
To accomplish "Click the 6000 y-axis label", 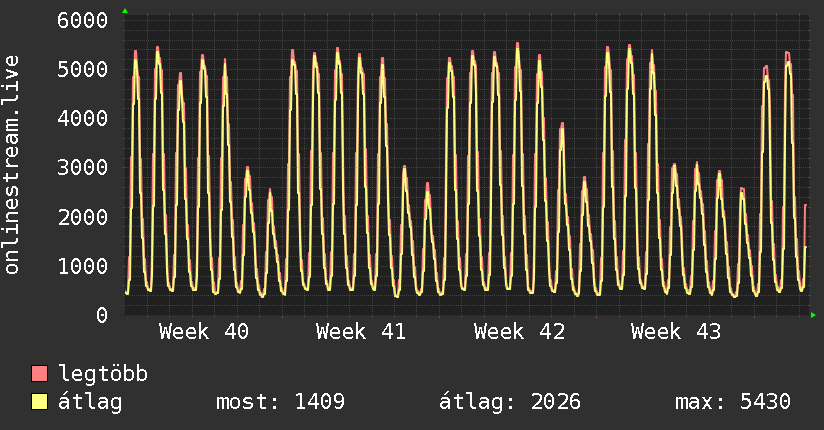I will pyautogui.click(x=82, y=20).
